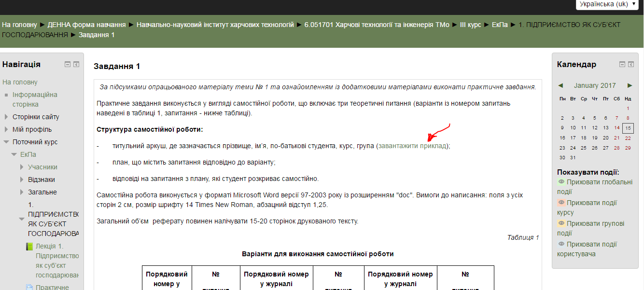Dock the Calendar block to side
644x290 pixels.
tap(630, 64)
